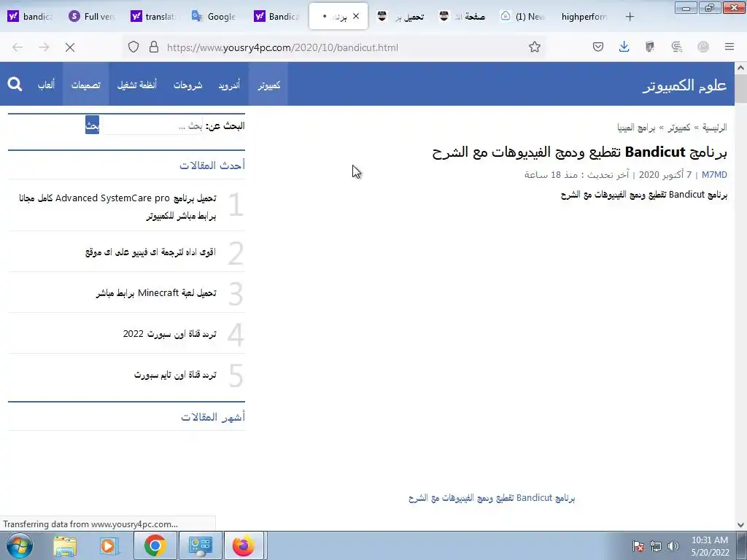747x560 pixels.
Task: Open the Advanced SystemCare pro article
Action: [x=117, y=206]
